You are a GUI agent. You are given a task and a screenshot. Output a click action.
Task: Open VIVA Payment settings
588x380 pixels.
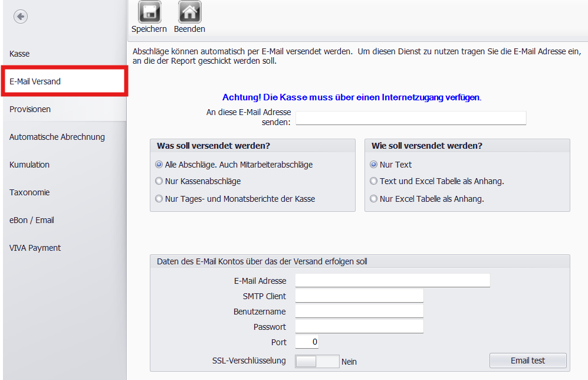point(64,248)
